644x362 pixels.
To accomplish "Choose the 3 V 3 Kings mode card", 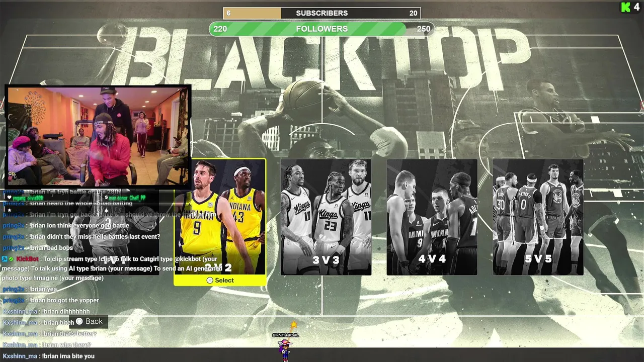I will coord(326,217).
